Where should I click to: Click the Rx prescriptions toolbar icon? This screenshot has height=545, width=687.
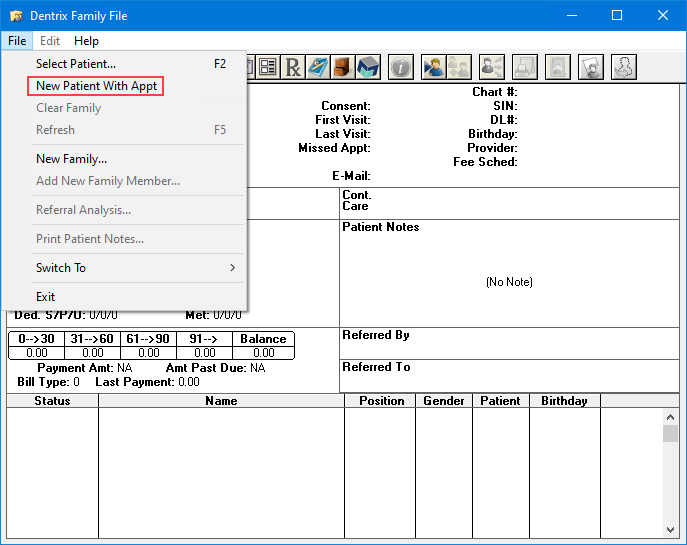[x=293, y=67]
